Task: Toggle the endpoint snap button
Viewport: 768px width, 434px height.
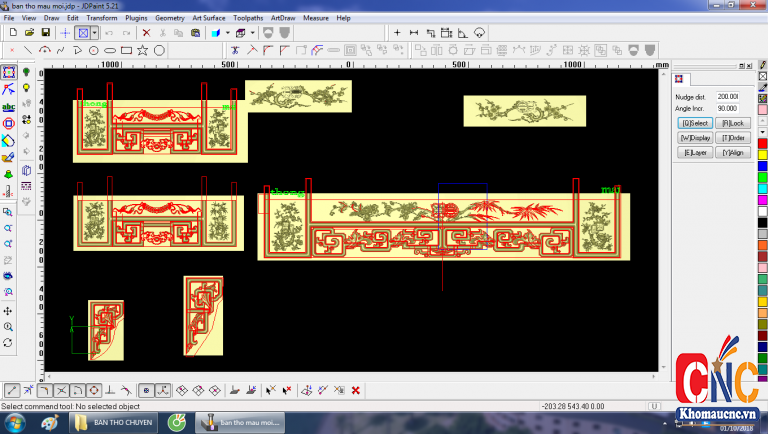Action: 12,390
